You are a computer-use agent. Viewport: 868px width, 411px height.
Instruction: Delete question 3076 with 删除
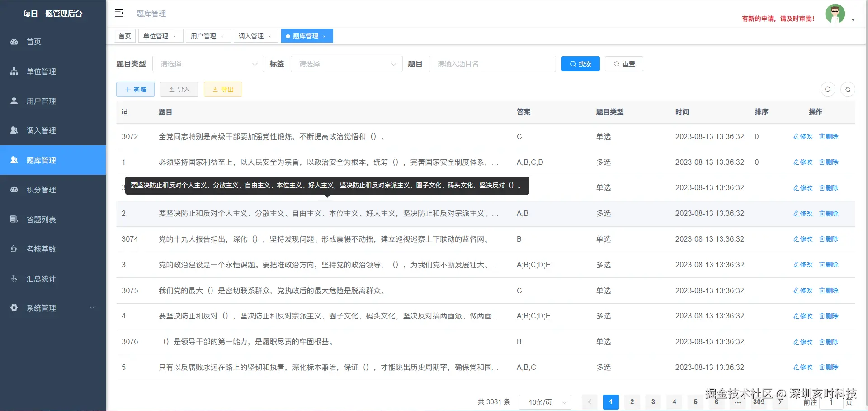[829, 342]
